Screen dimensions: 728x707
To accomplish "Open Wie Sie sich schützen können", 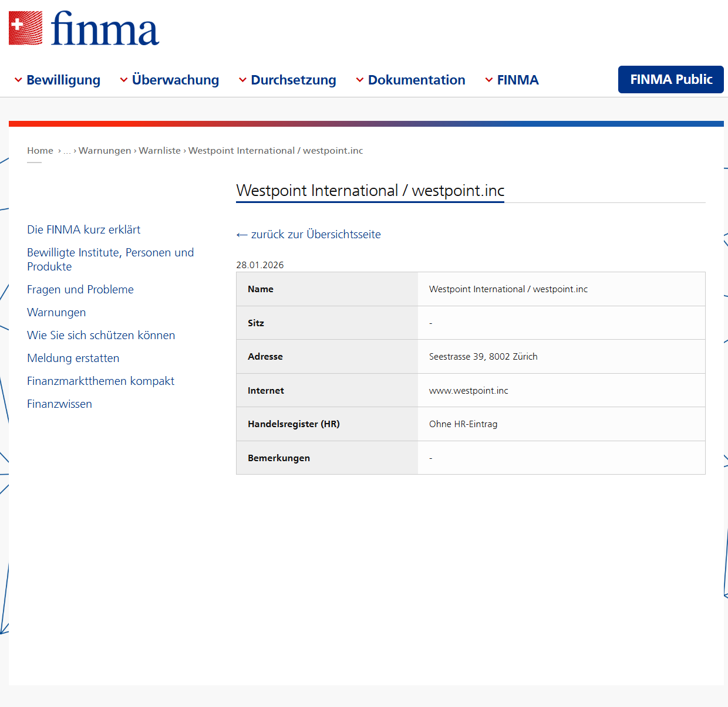I will pos(101,335).
